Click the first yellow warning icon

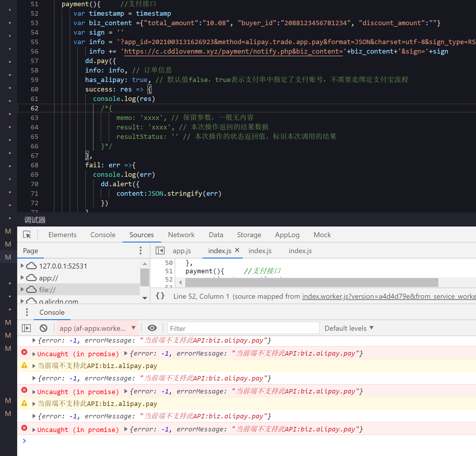click(x=25, y=365)
